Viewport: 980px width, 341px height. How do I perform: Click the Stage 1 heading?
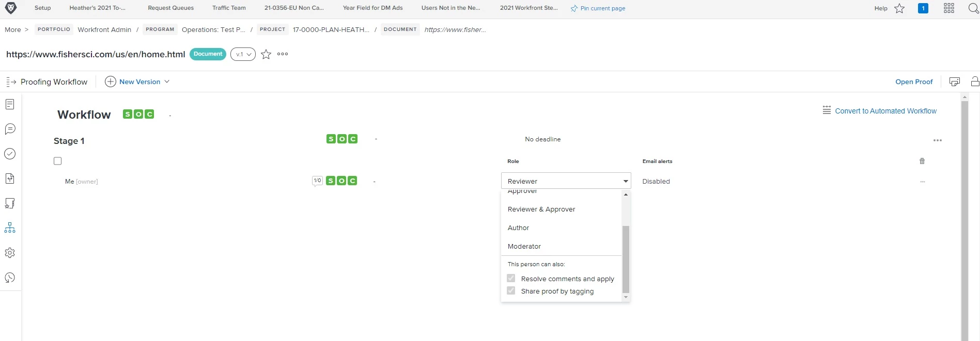pos(69,141)
